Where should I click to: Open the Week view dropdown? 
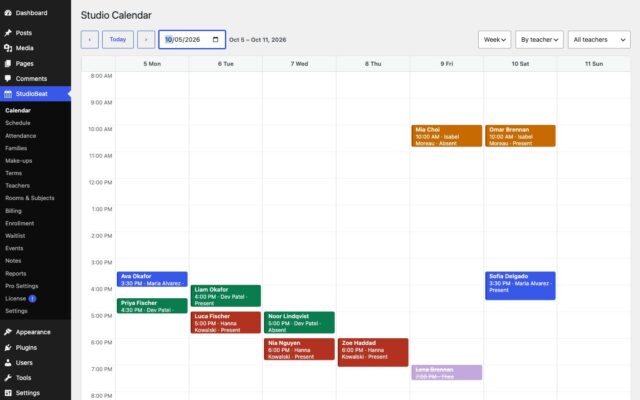click(x=494, y=40)
